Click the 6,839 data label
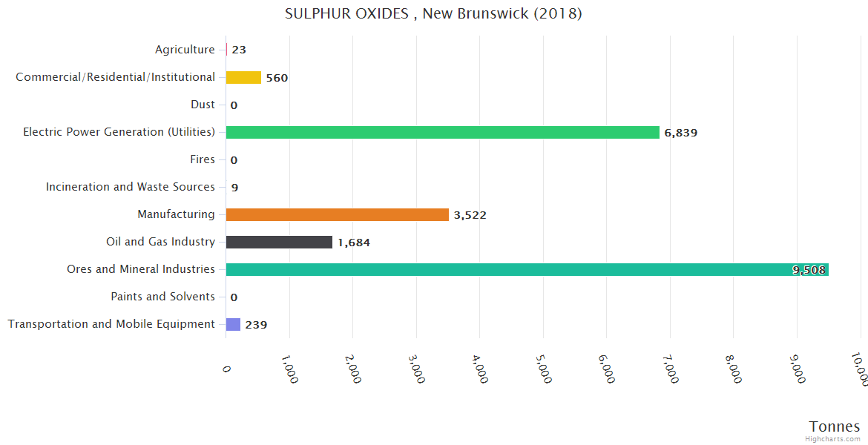The width and height of the screenshot is (868, 445). 681,133
